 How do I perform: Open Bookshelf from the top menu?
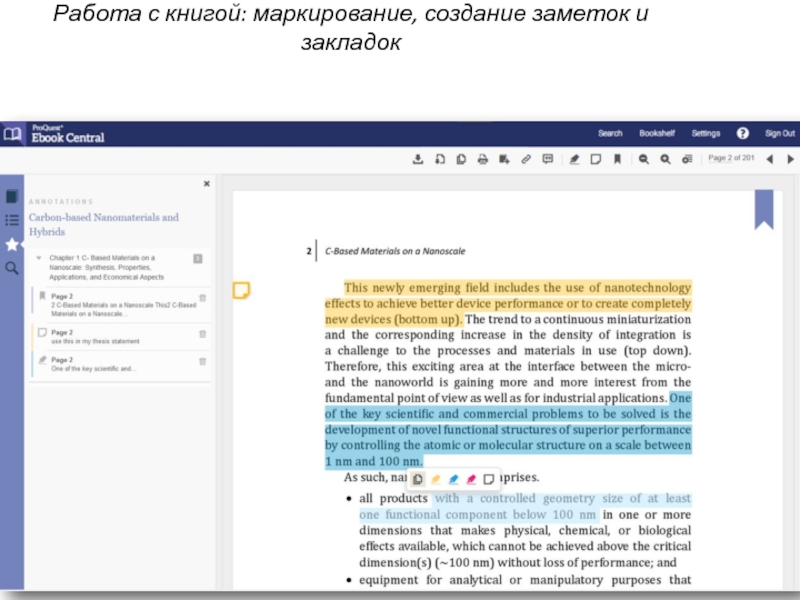pos(657,133)
